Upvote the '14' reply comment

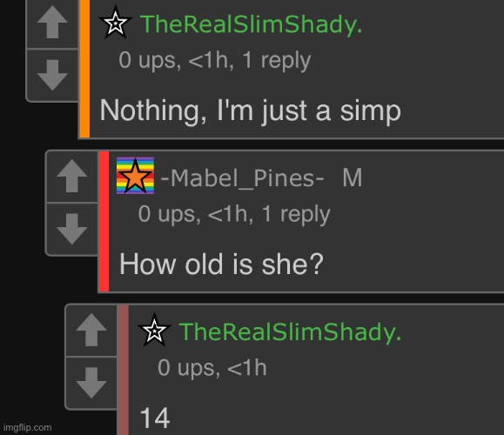[x=91, y=330]
